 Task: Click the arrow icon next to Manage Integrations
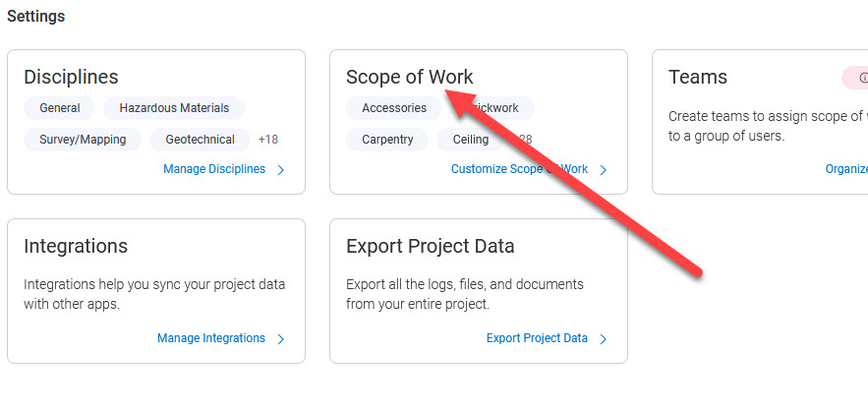[x=281, y=339]
